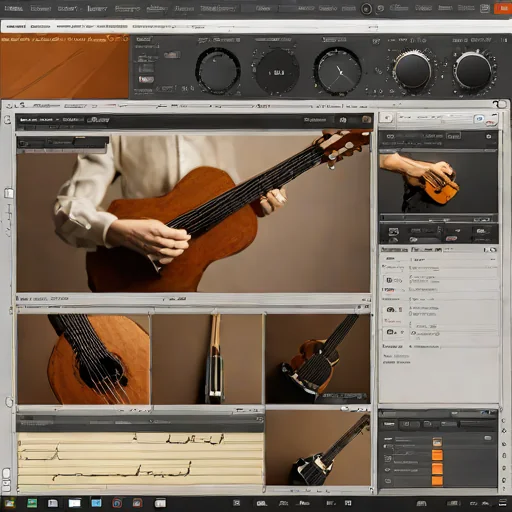Click the first menu item in the top bar

[x=14, y=8]
